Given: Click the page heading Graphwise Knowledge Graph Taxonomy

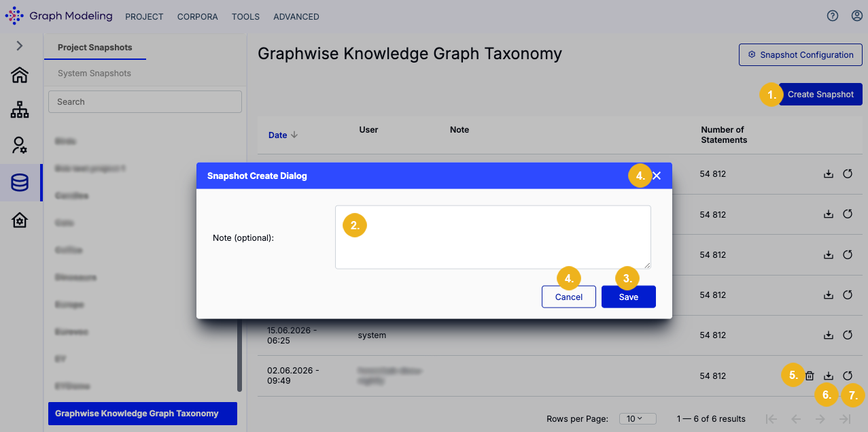Looking at the screenshot, I should (x=410, y=54).
